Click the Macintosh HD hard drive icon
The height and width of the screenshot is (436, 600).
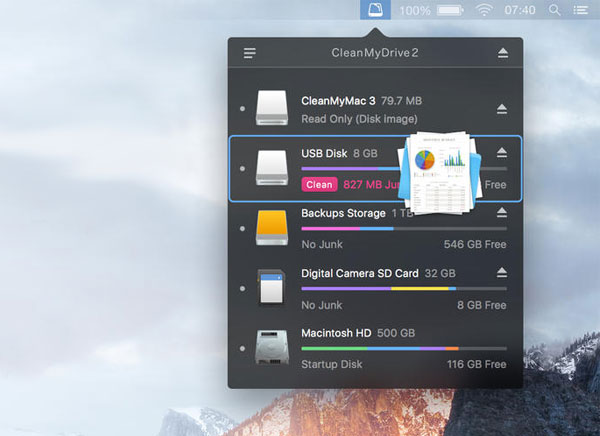click(272, 347)
